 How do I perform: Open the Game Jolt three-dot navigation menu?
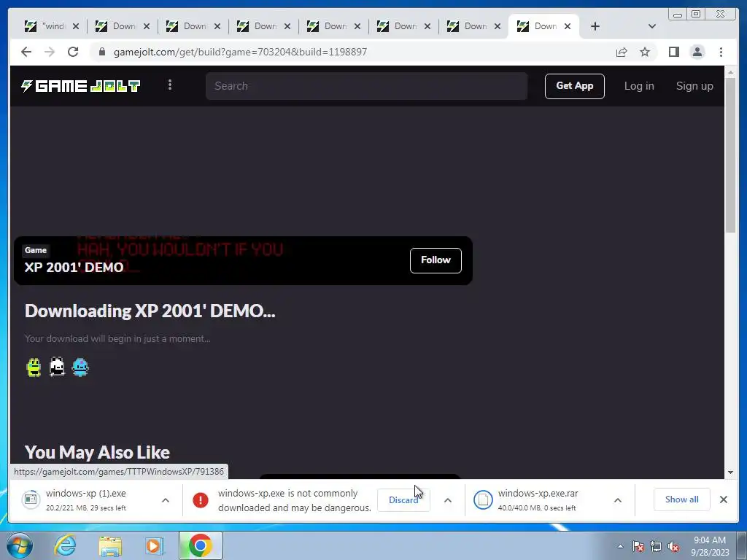point(170,85)
